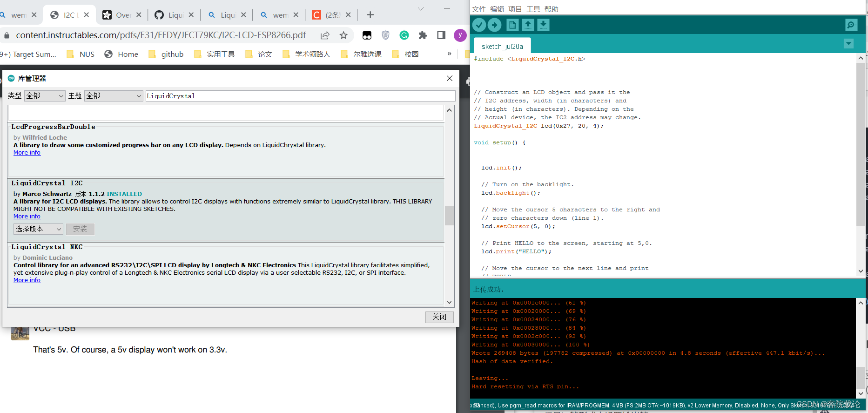Open the Target Sum bookmark
The image size is (868, 413).
[28, 54]
